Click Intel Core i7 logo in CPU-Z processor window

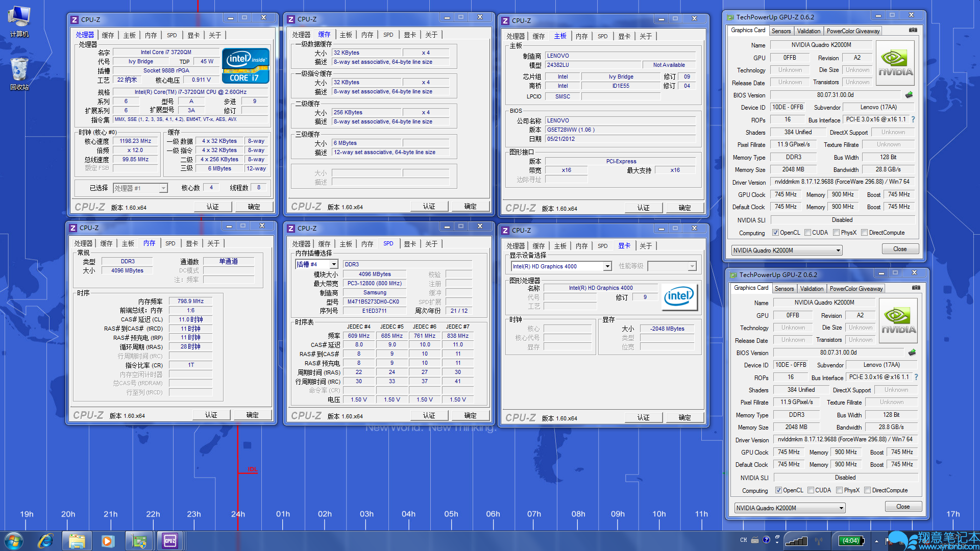pyautogui.click(x=246, y=66)
